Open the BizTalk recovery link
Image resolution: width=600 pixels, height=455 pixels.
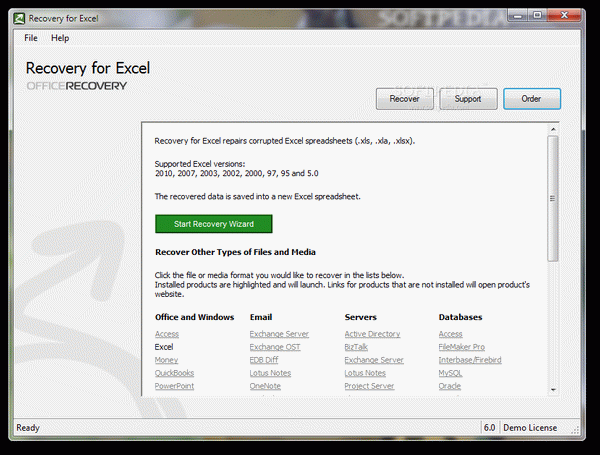(x=356, y=347)
